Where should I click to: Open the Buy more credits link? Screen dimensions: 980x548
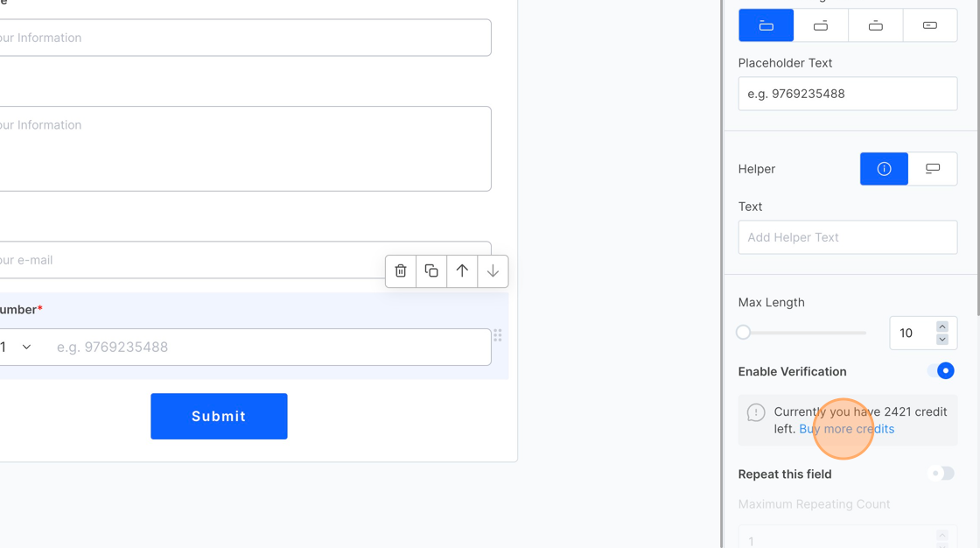(x=846, y=429)
